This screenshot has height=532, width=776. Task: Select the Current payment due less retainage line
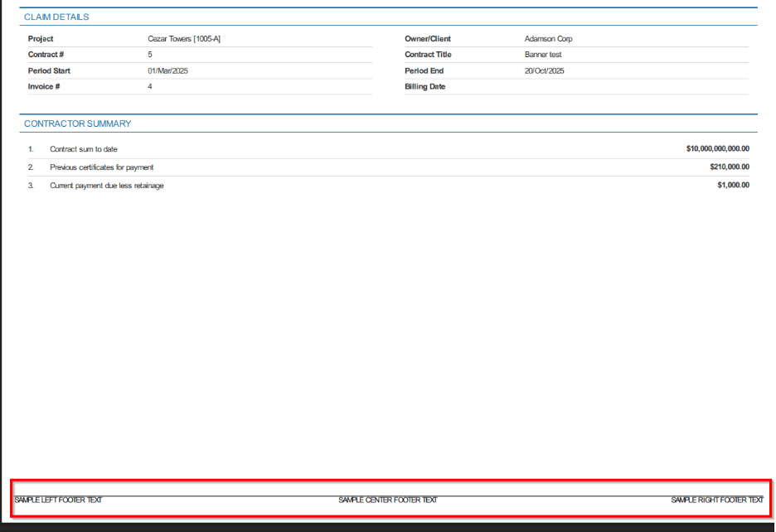(106, 186)
